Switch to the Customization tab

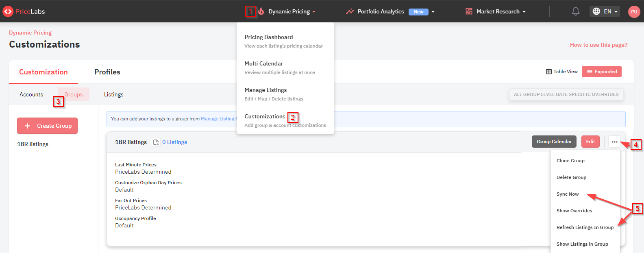[44, 72]
